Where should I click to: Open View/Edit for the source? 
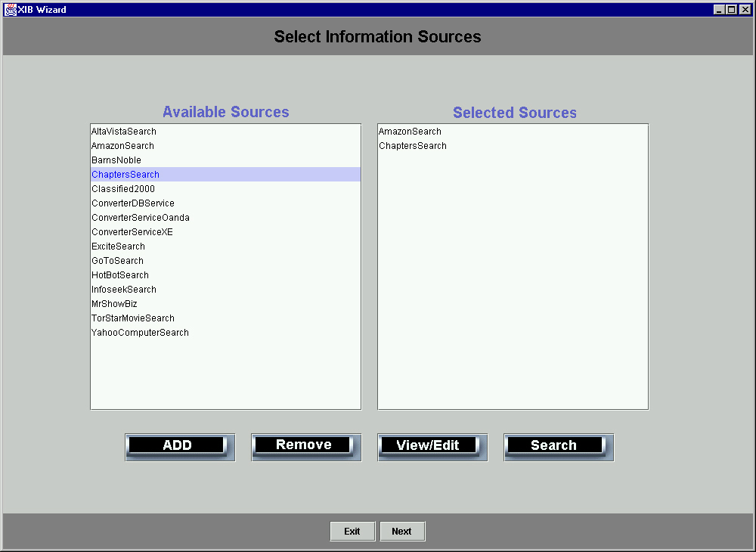tap(432, 447)
